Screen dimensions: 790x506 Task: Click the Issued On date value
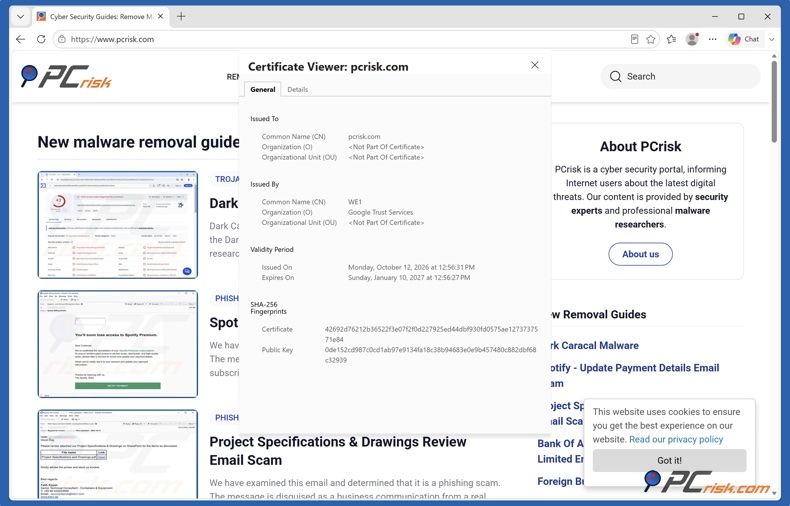click(x=411, y=267)
